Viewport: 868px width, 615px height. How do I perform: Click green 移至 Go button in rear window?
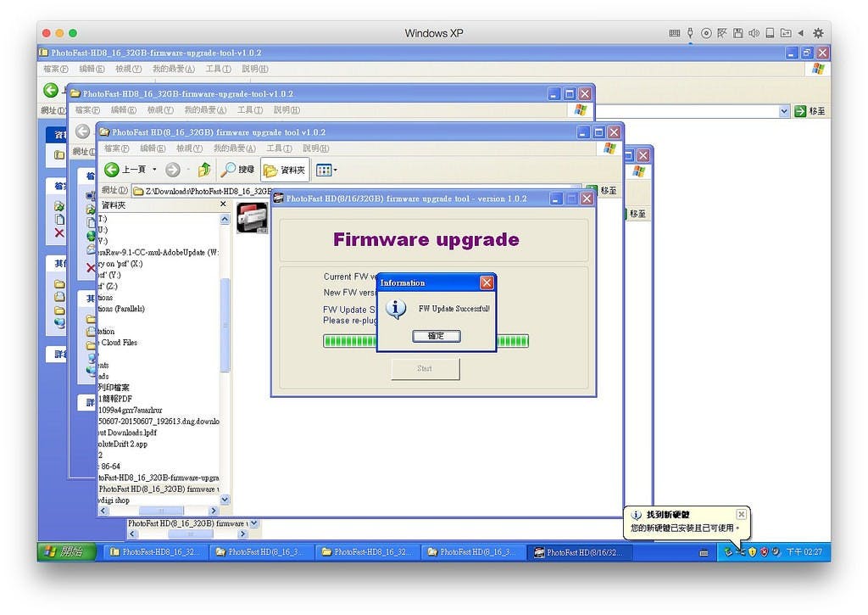pyautogui.click(x=810, y=111)
